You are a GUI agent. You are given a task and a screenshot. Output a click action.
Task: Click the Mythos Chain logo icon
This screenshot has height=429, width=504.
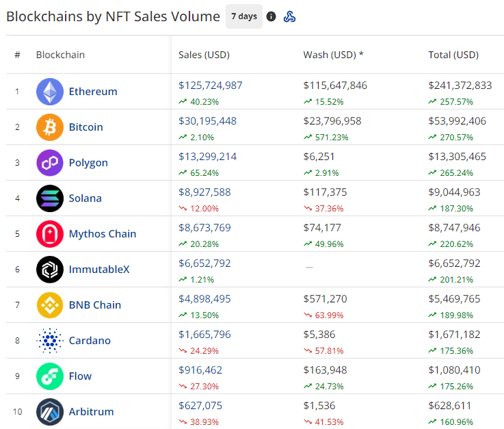(49, 234)
